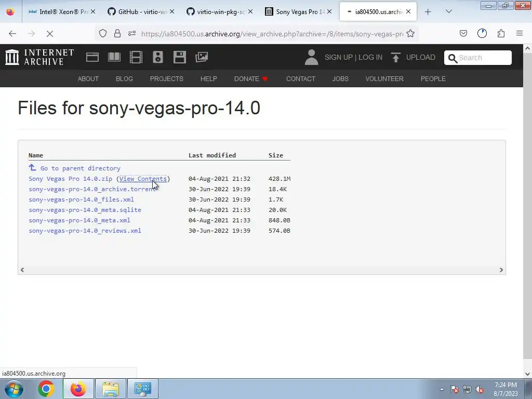The width and height of the screenshot is (532, 399).
Task: Stop loading the page with the X button
Action: pos(50,34)
